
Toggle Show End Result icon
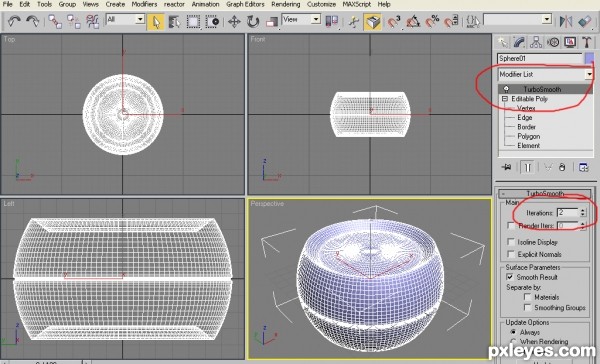(x=528, y=168)
